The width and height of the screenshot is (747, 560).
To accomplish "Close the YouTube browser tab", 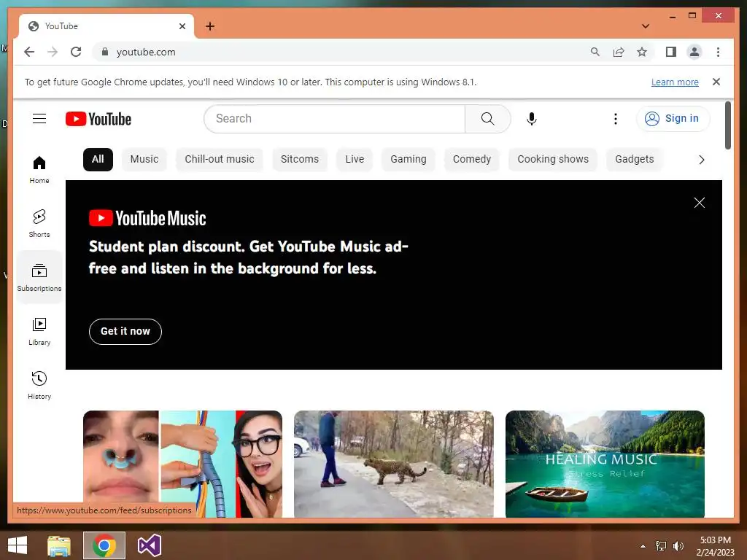I will (182, 26).
